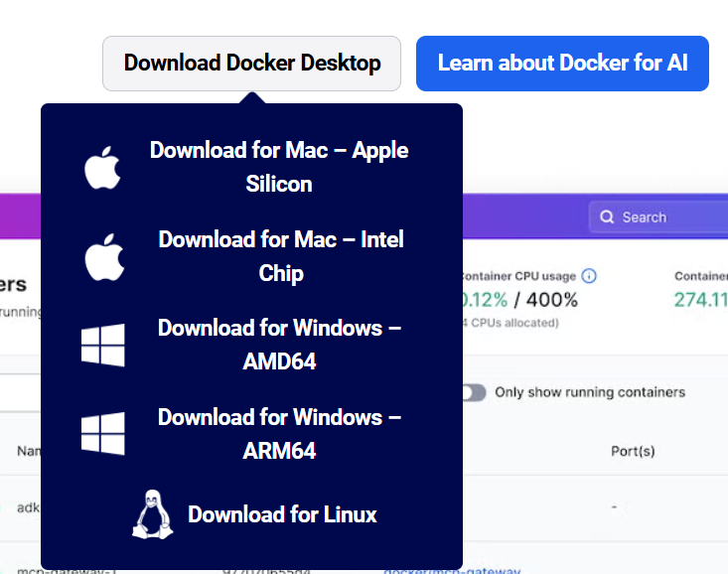
Task: Toggle Only show running containers switch
Action: 474,392
